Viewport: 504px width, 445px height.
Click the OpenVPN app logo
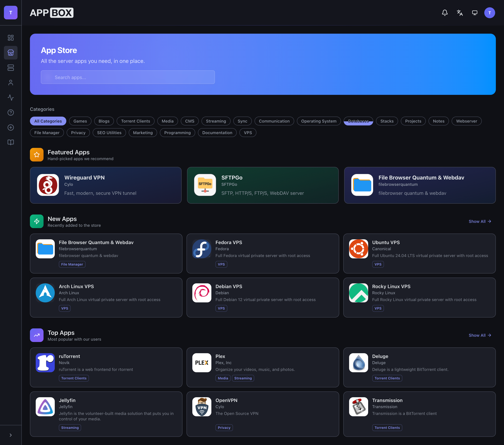pyautogui.click(x=202, y=407)
